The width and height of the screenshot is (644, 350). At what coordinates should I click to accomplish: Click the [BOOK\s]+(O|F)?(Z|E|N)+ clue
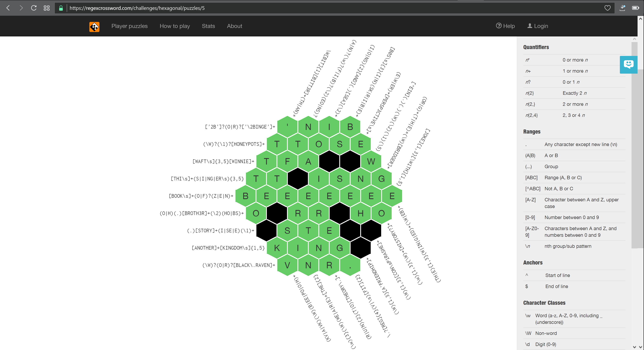coord(201,196)
